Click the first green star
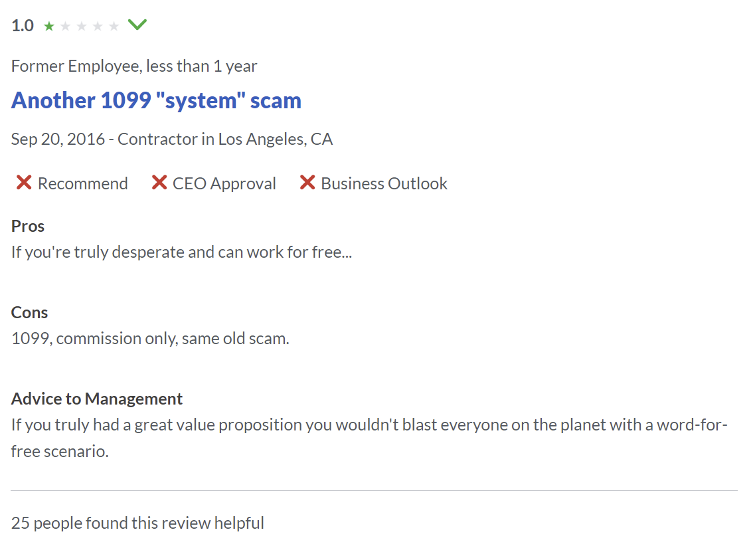 (x=49, y=26)
